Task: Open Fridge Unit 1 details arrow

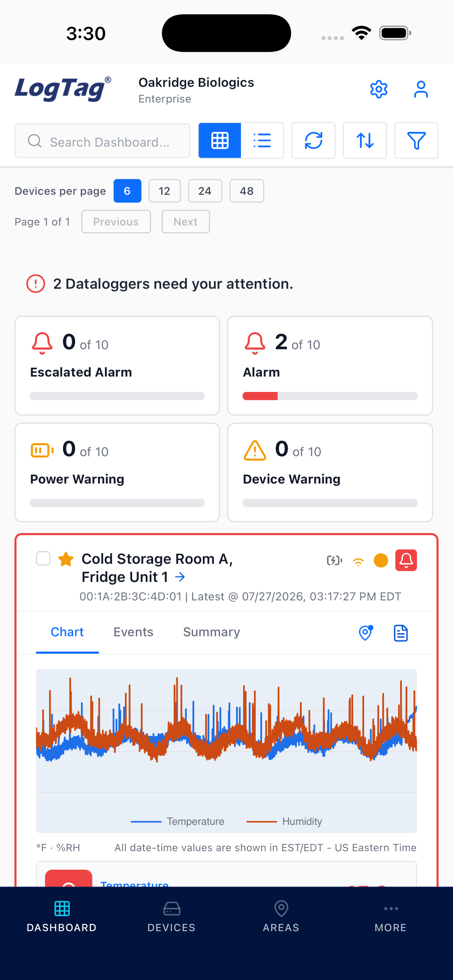Action: pyautogui.click(x=180, y=577)
